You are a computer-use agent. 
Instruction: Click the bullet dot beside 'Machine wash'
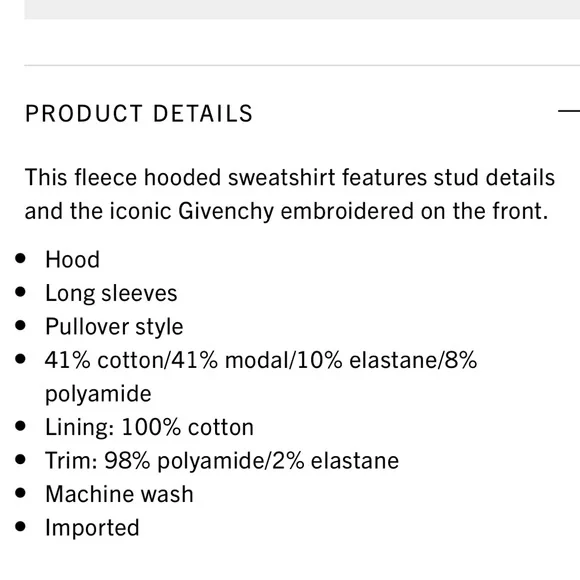21,493
